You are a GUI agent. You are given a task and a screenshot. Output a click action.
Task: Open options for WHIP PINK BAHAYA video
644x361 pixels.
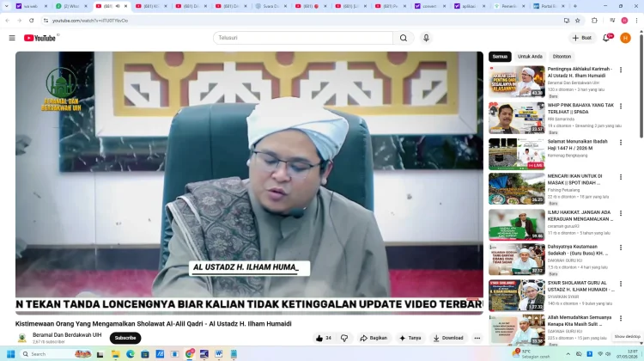[x=621, y=106]
